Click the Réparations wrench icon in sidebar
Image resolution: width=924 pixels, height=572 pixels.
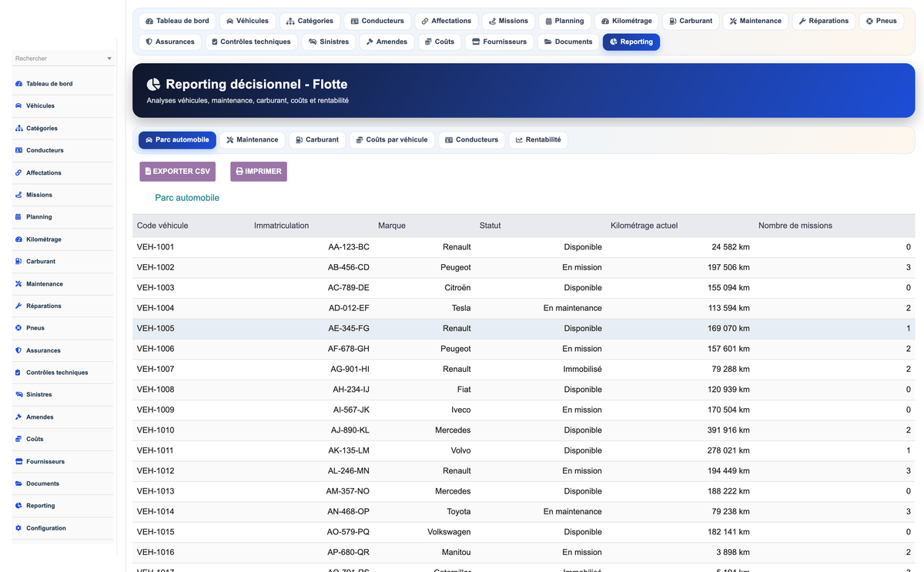18,306
